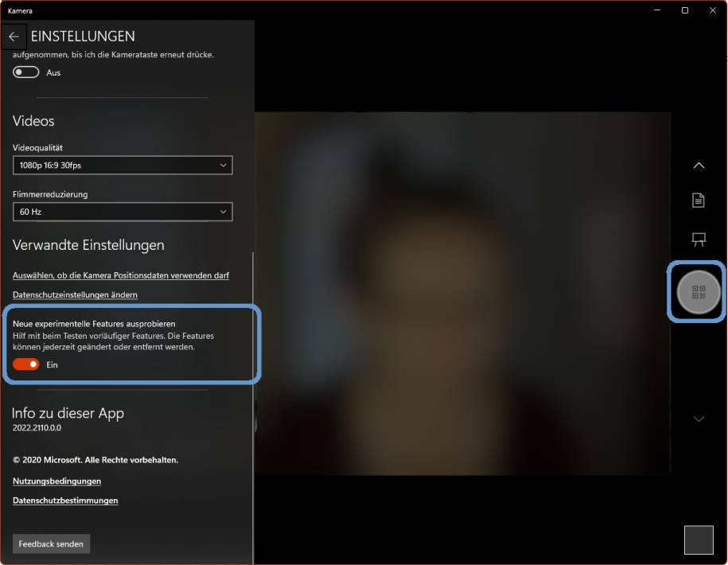The width and height of the screenshot is (728, 565).
Task: Click the 'Feedback senden' button
Action: (51, 544)
